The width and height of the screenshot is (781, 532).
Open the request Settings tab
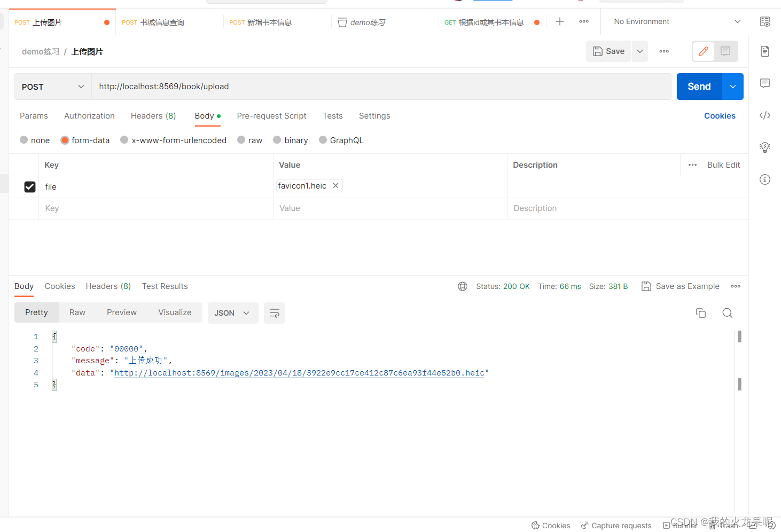click(x=374, y=116)
